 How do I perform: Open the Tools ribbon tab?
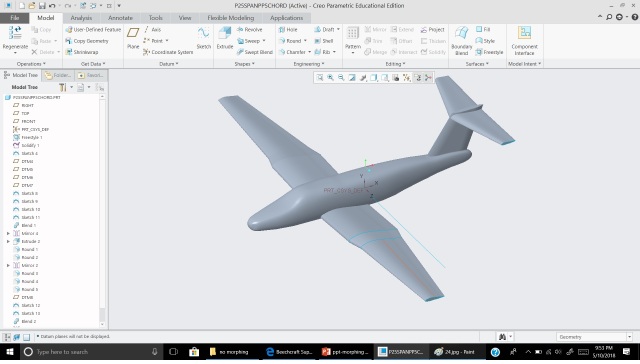(156, 18)
